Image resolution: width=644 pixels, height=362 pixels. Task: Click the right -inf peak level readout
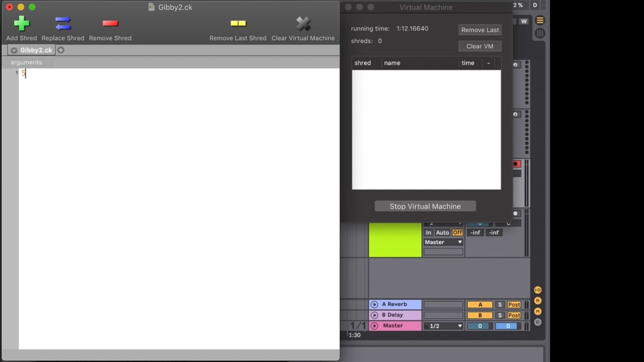click(x=494, y=233)
